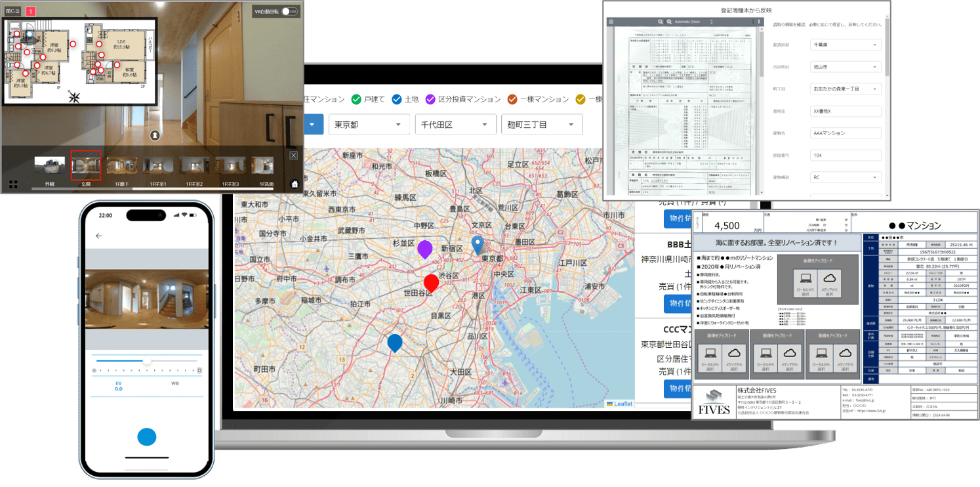The image size is (980, 487).
Task: Tap the blue shutter button on the phone
Action: [x=147, y=437]
